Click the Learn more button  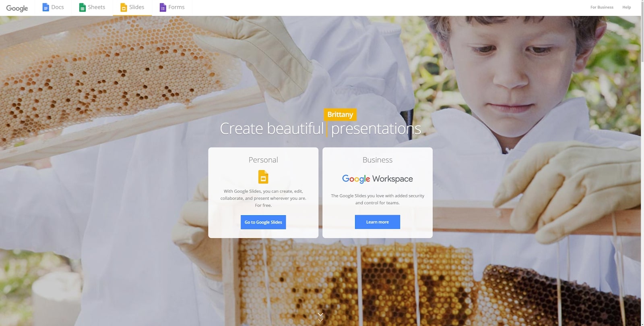(378, 222)
